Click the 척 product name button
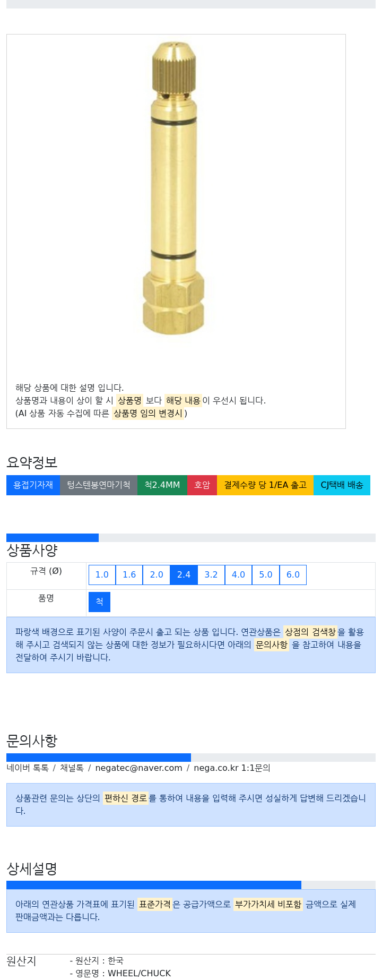 (99, 602)
